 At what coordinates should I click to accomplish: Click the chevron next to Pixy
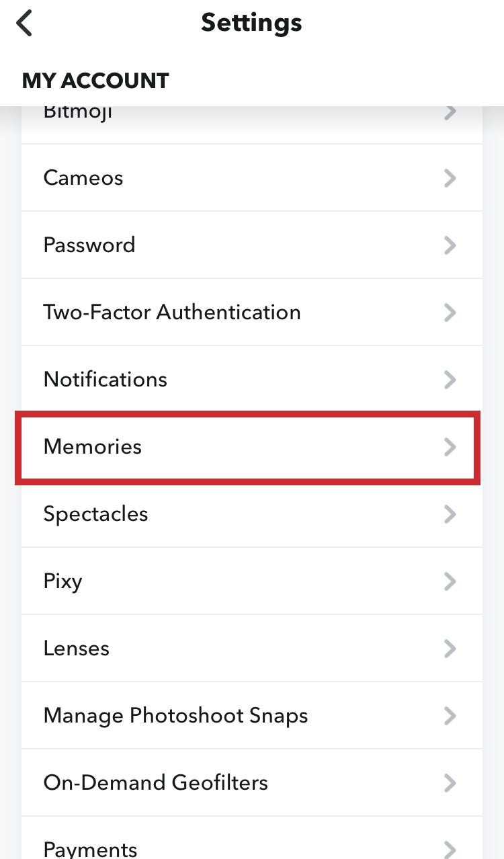pyautogui.click(x=450, y=581)
